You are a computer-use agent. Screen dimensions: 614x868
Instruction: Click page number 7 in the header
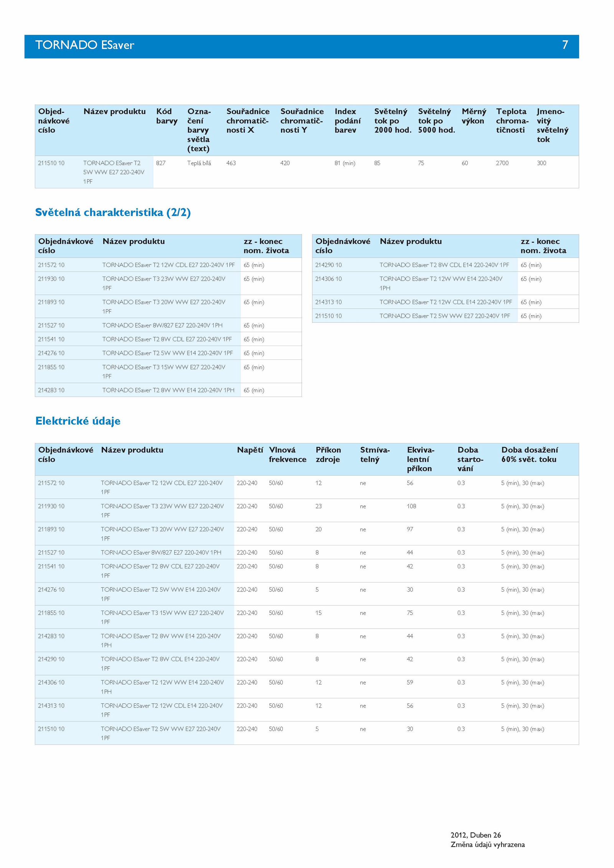point(565,45)
